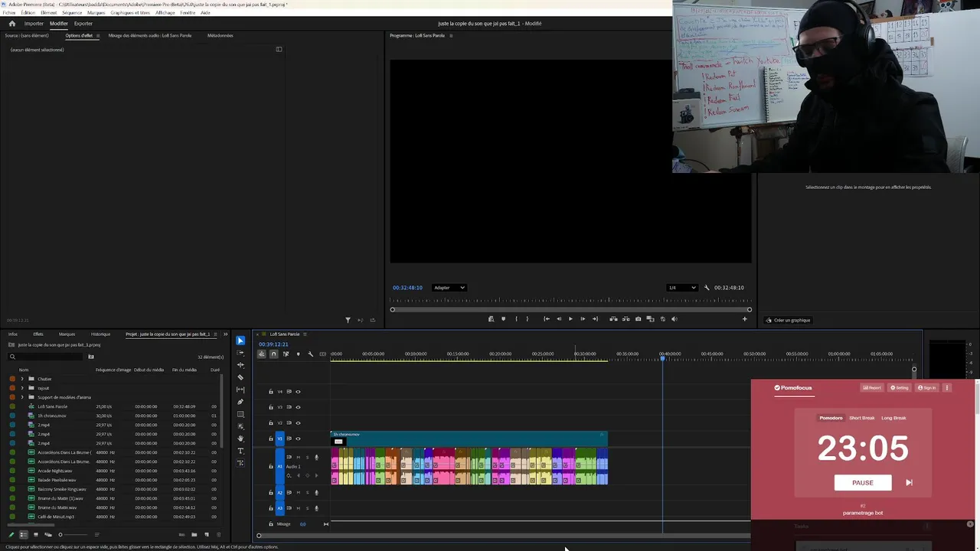
Task: Switch to the Effets tab
Action: (38, 334)
